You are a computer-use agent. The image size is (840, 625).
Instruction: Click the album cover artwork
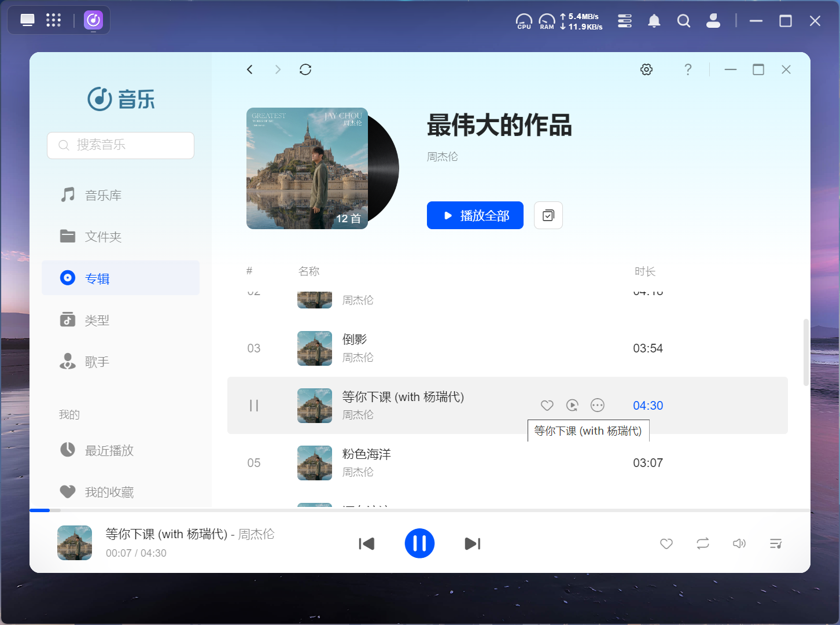(307, 168)
